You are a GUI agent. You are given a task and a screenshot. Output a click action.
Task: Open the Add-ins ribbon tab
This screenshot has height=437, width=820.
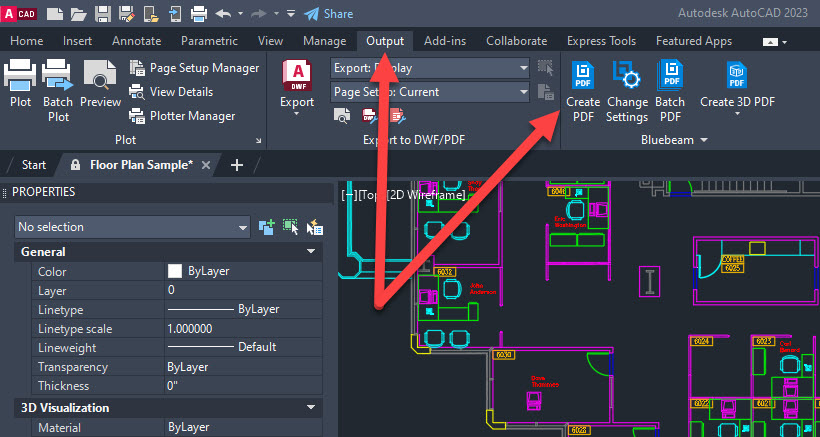click(x=445, y=41)
